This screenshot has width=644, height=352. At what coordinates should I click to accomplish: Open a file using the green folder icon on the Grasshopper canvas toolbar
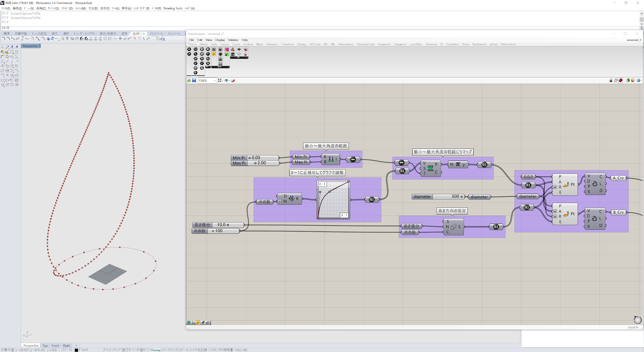click(x=189, y=80)
